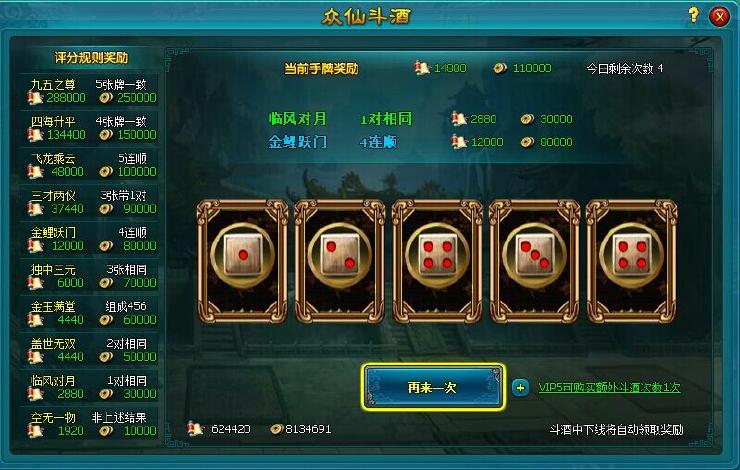Click the scroll icon next to 14880 reward
740x470 pixels.
422,68
